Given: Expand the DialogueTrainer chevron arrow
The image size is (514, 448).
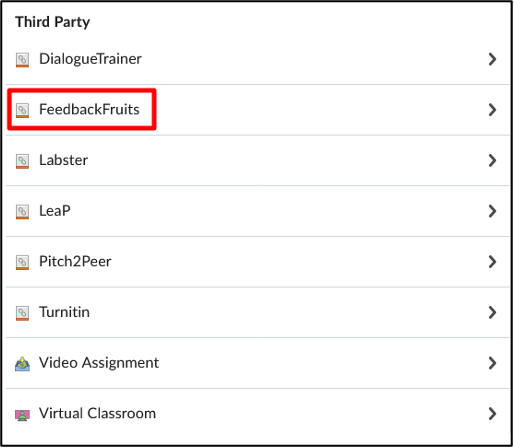Looking at the screenshot, I should [x=492, y=59].
